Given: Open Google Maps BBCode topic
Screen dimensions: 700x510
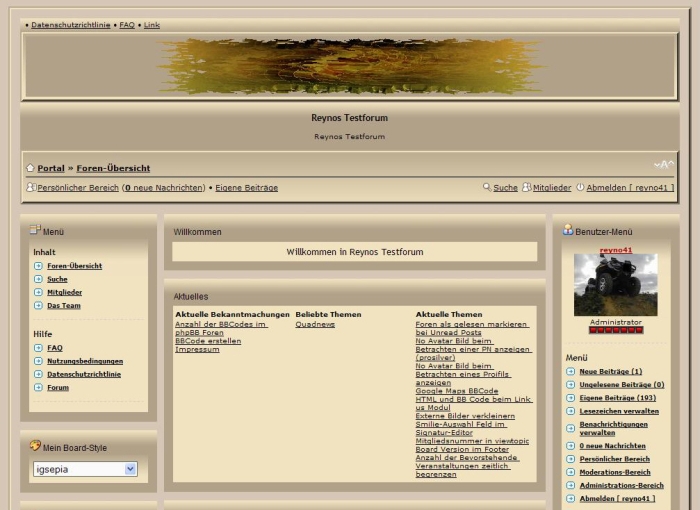Looking at the screenshot, I should click(456, 391).
